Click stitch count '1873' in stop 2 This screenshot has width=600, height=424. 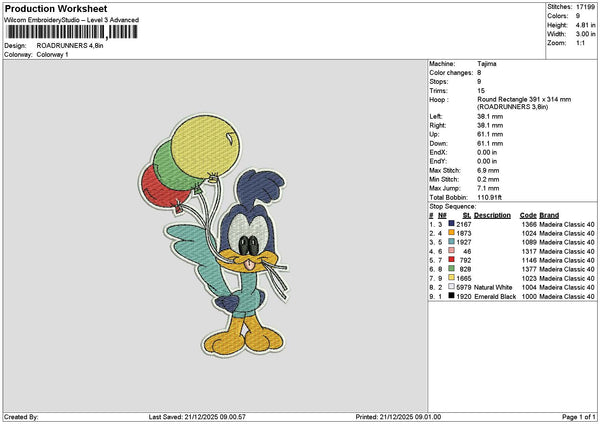[464, 233]
